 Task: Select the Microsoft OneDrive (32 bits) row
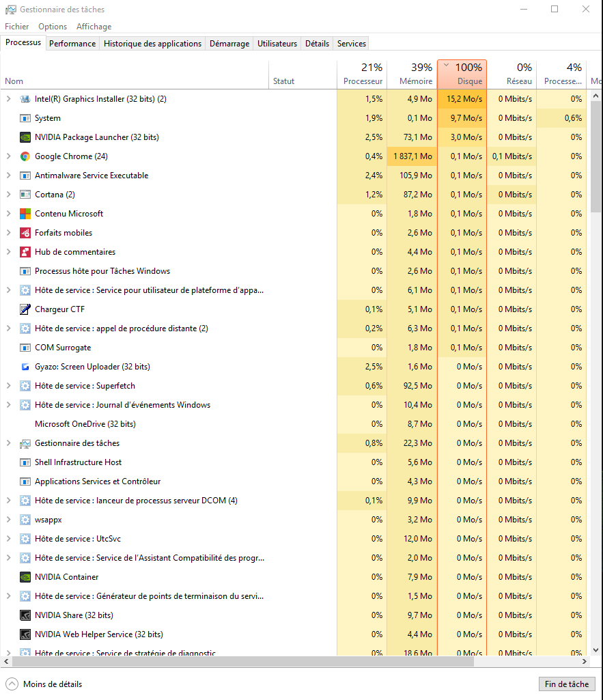click(x=293, y=424)
